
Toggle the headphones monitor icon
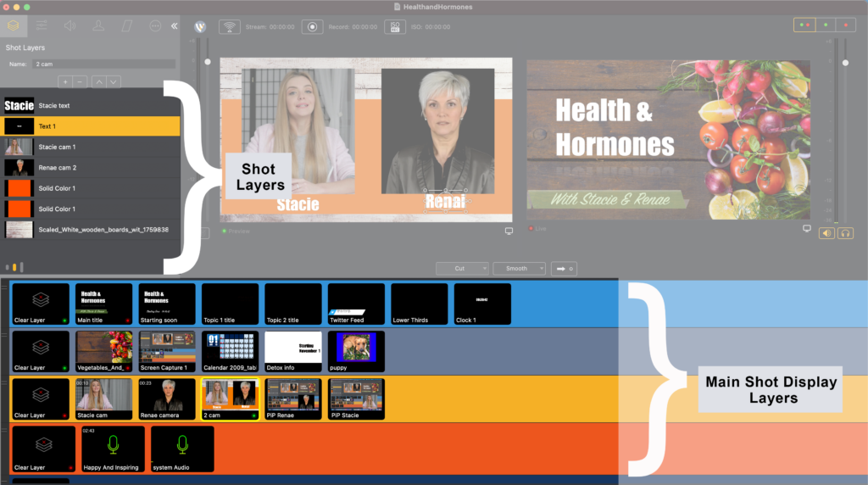pos(845,233)
